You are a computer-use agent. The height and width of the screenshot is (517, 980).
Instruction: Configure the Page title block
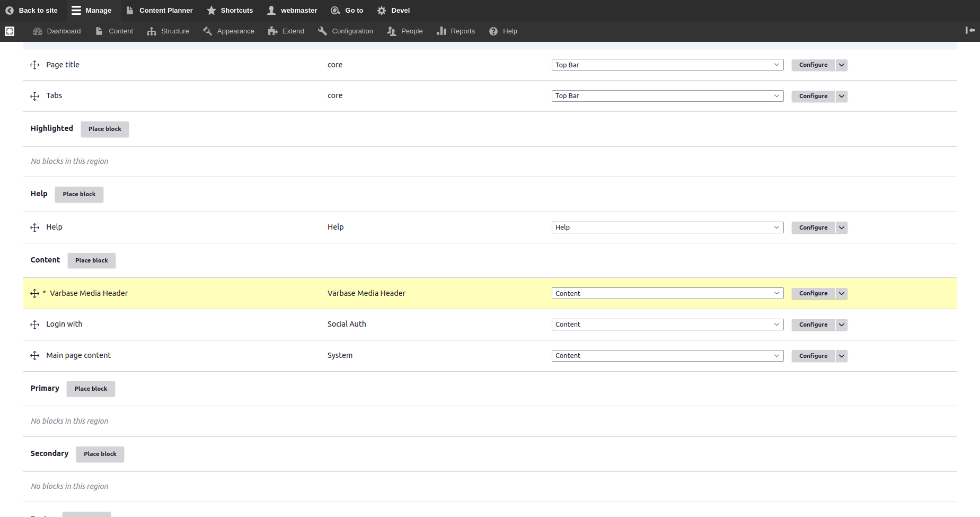813,65
